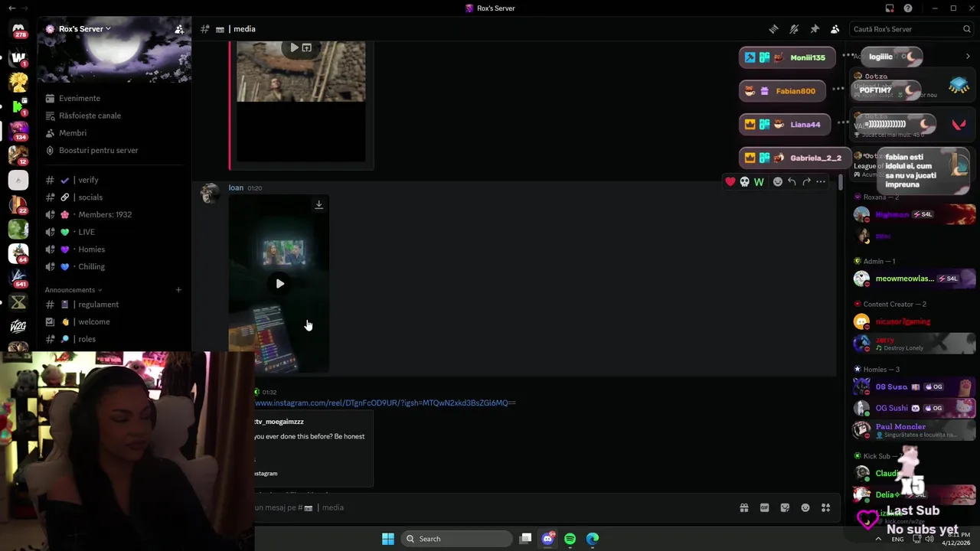
Task: Toggle member list visibility icon
Action: pyautogui.click(x=835, y=29)
